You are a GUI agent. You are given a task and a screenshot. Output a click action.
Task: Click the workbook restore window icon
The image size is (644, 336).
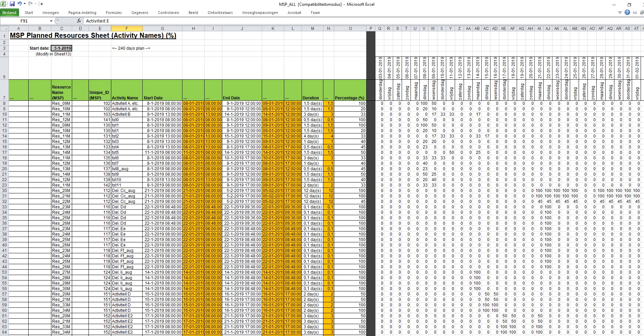pyautogui.click(x=642, y=13)
